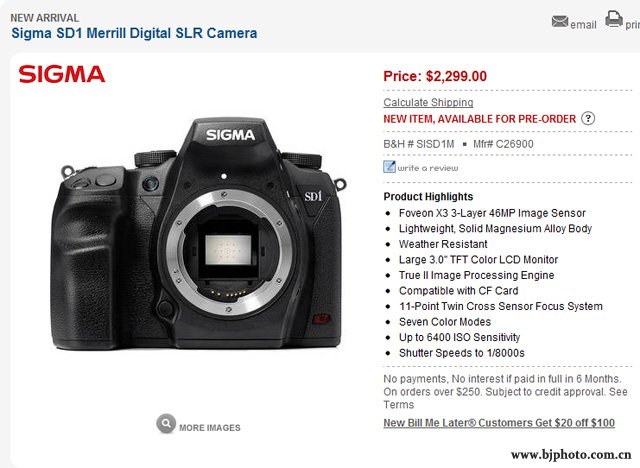Click the write a review pencil icon
Screen dimensions: 640x468
click(389, 166)
